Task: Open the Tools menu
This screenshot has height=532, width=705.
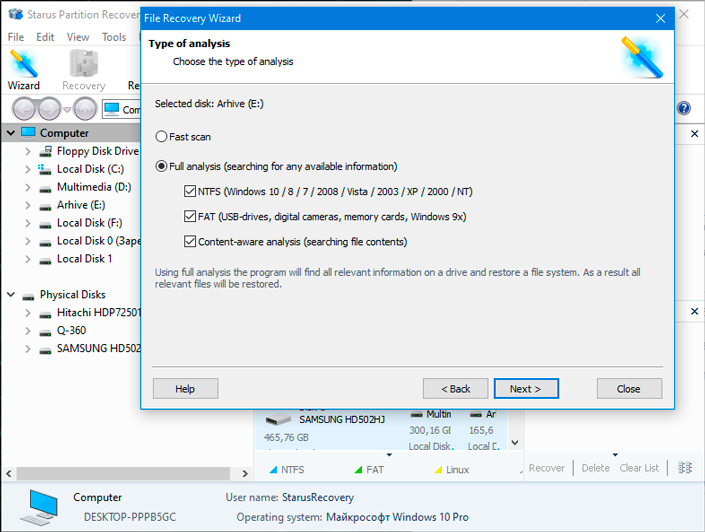Action: [x=114, y=37]
